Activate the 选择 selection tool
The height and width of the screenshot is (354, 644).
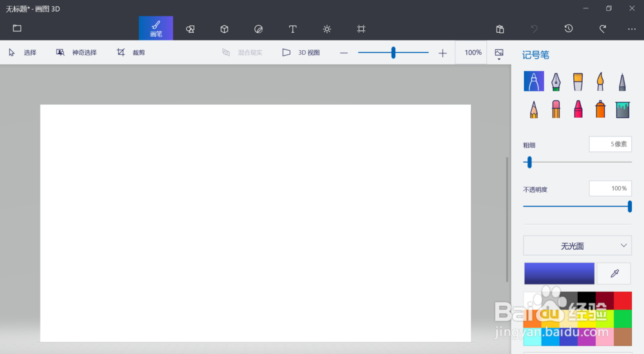[x=23, y=53]
